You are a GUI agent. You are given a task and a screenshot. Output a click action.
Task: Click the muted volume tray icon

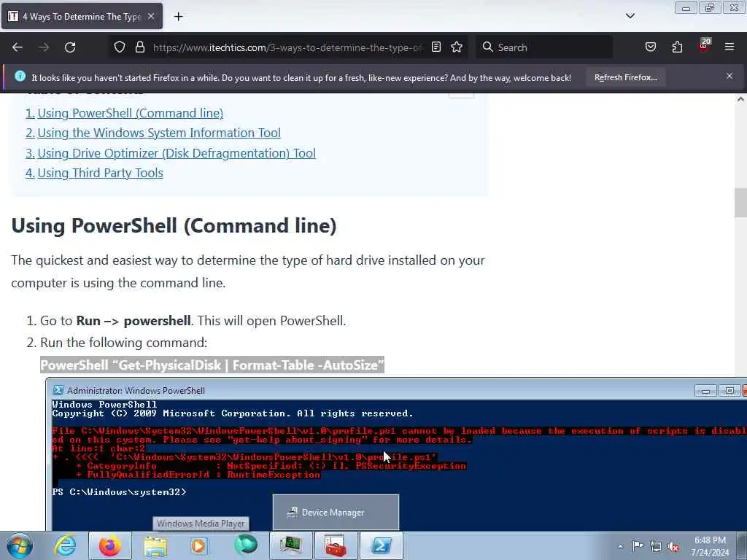click(x=673, y=546)
